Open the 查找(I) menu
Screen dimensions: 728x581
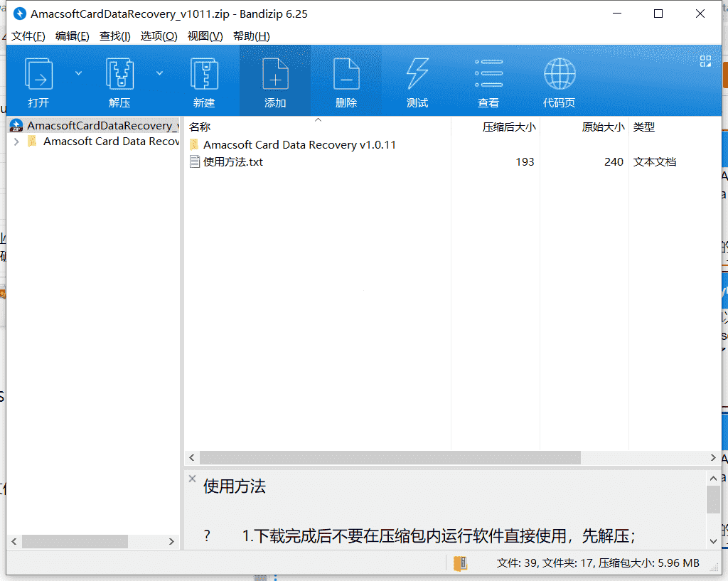click(114, 36)
